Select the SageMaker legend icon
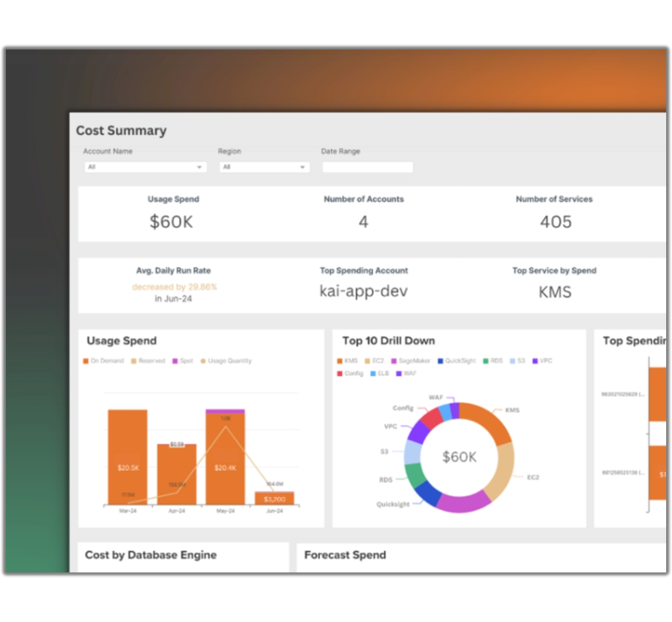Viewport: 672px width, 622px height. tap(392, 359)
